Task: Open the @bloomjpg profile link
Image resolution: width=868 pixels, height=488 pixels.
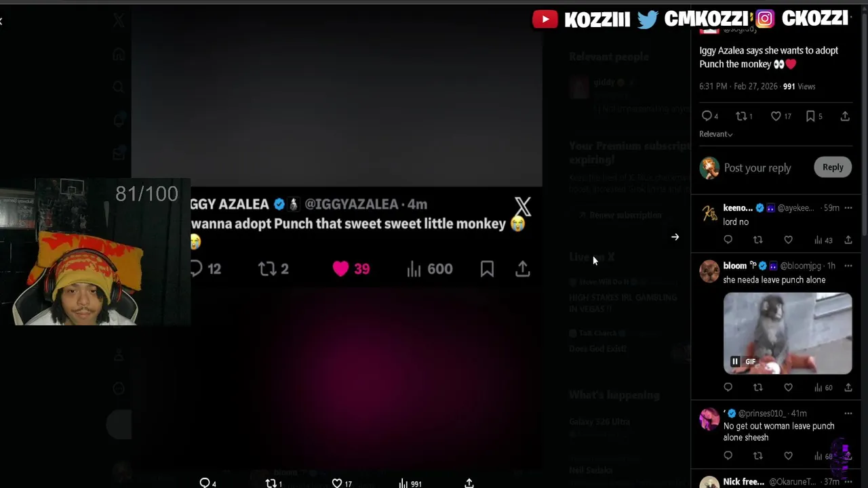Action: 800,266
